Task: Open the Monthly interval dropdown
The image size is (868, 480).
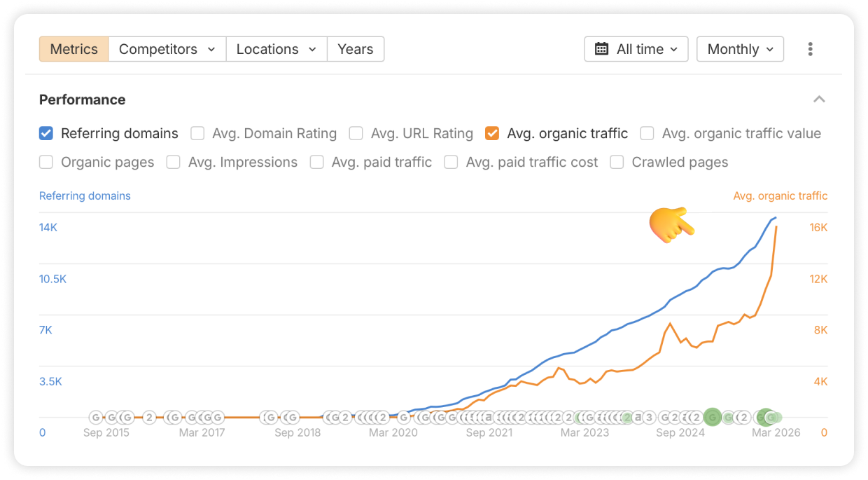Action: [x=740, y=49]
